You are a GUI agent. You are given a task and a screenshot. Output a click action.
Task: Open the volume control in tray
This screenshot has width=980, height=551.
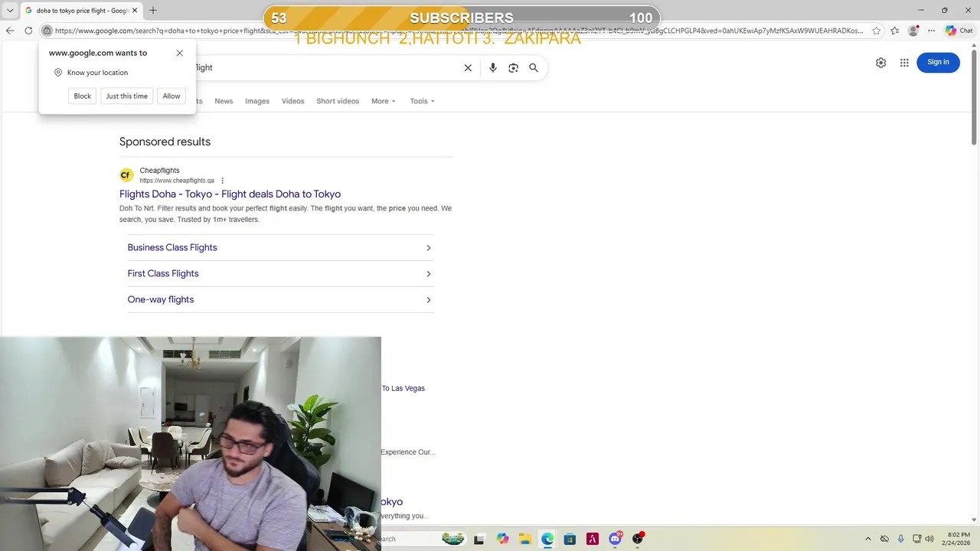[929, 539]
